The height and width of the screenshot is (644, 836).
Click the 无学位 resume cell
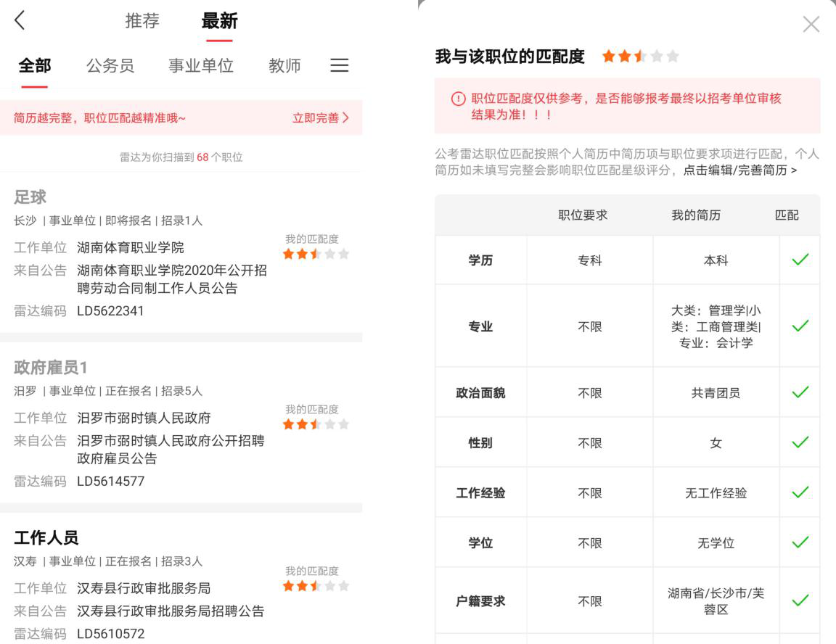click(x=716, y=543)
